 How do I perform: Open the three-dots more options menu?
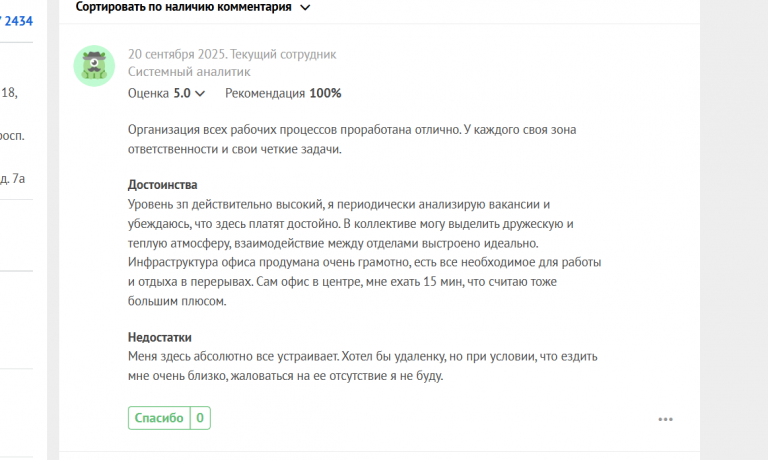click(x=665, y=419)
